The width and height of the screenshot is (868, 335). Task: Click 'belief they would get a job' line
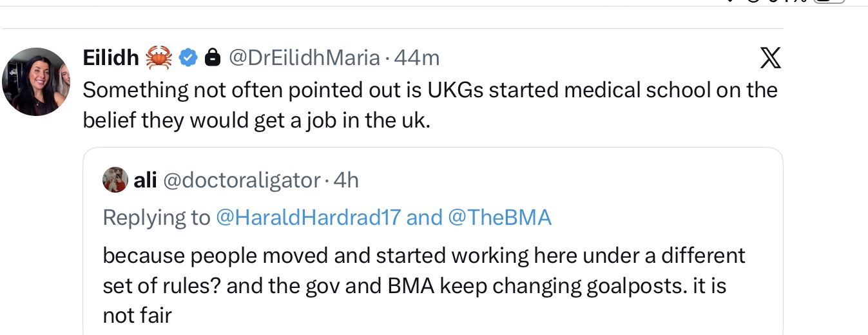pos(256,120)
